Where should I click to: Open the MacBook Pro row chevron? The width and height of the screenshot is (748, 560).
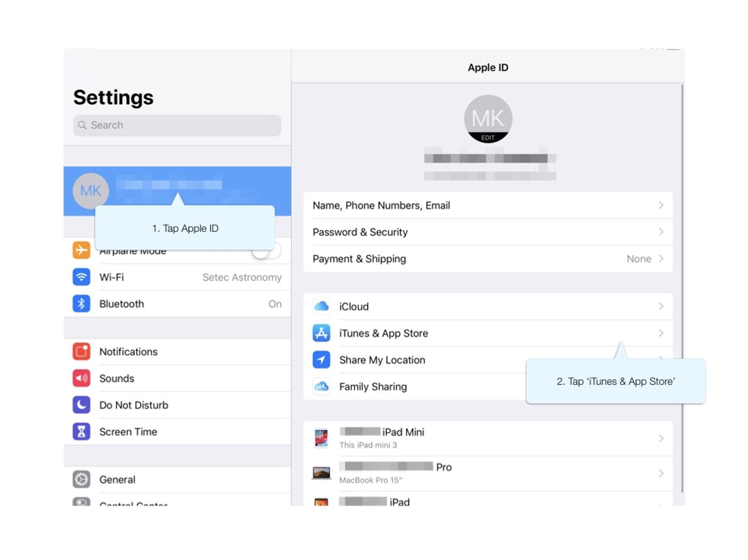pyautogui.click(x=661, y=474)
